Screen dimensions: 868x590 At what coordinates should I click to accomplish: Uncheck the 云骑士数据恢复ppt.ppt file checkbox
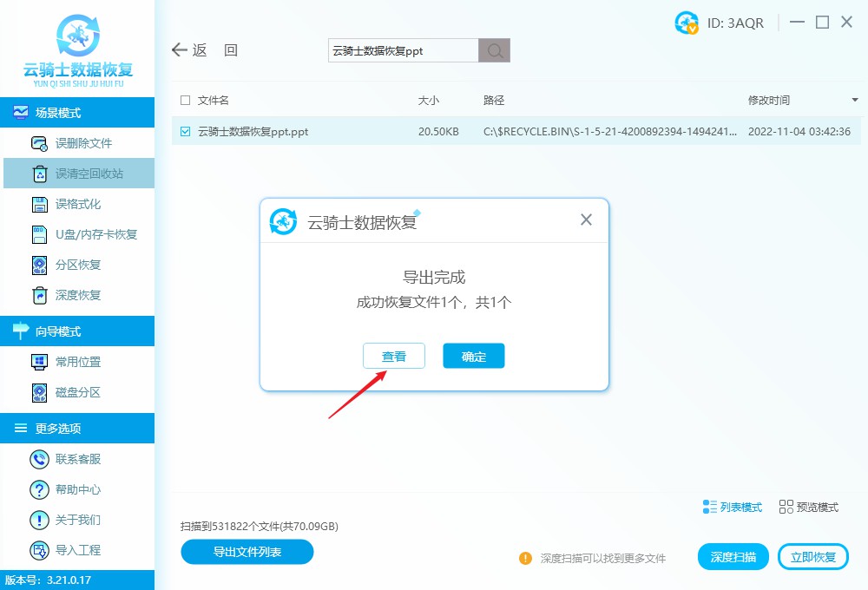pyautogui.click(x=186, y=131)
